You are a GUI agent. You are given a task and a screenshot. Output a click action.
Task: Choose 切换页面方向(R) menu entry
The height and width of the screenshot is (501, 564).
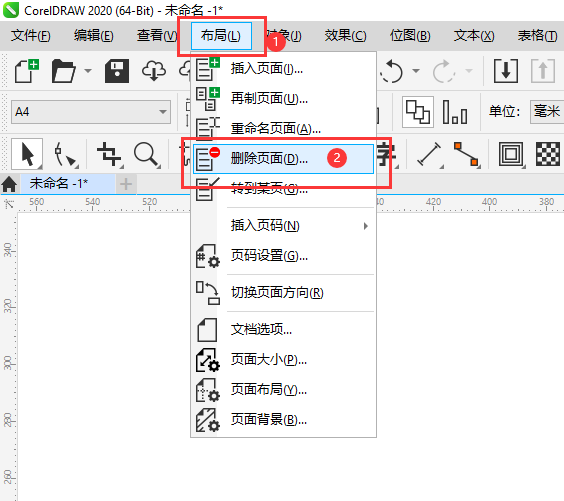tap(283, 293)
